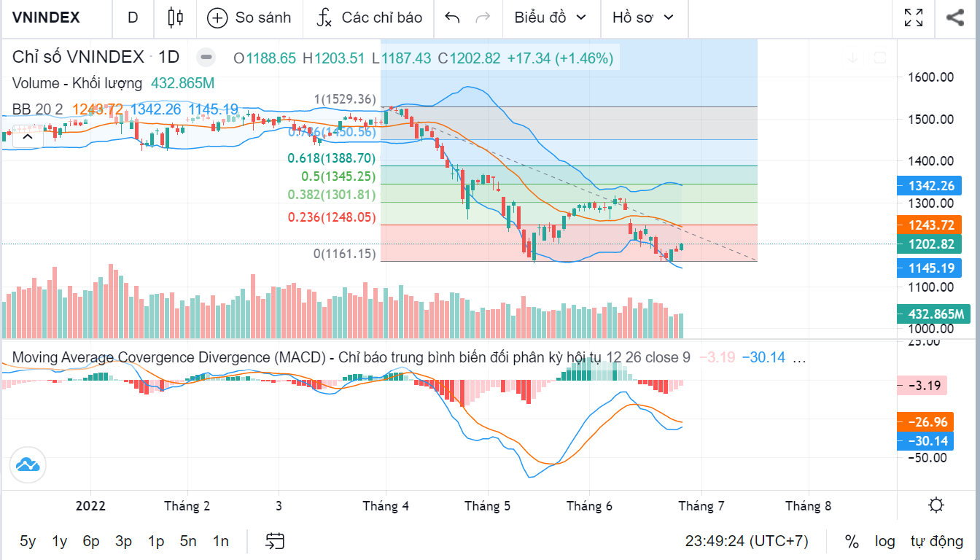Collapse indicator legend with caret arrow
The image size is (980, 560).
coord(28,136)
